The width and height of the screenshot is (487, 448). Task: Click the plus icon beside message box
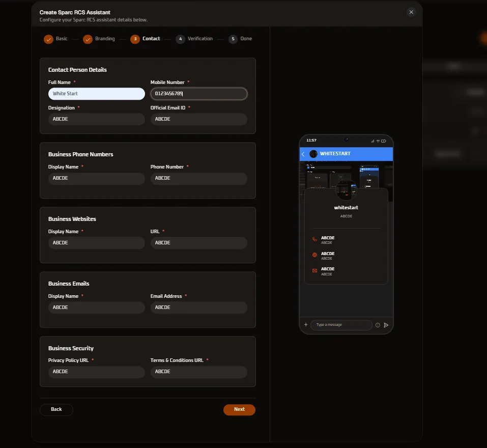tap(306, 325)
